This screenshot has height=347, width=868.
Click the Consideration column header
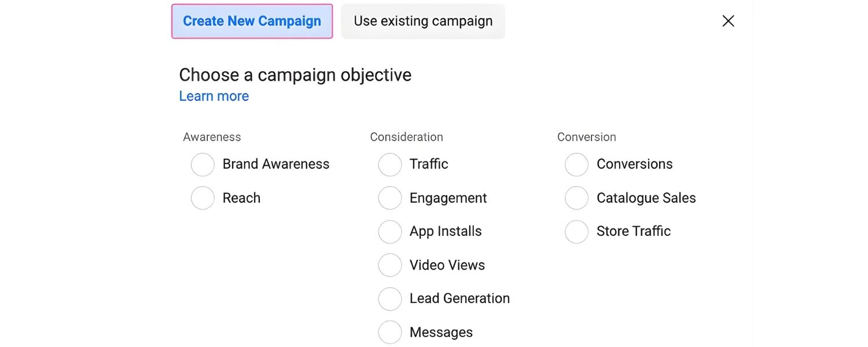pyautogui.click(x=406, y=136)
